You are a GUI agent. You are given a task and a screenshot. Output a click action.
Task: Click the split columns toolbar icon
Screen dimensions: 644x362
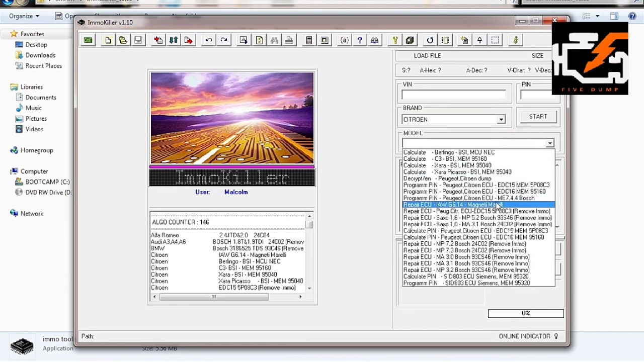(445, 40)
